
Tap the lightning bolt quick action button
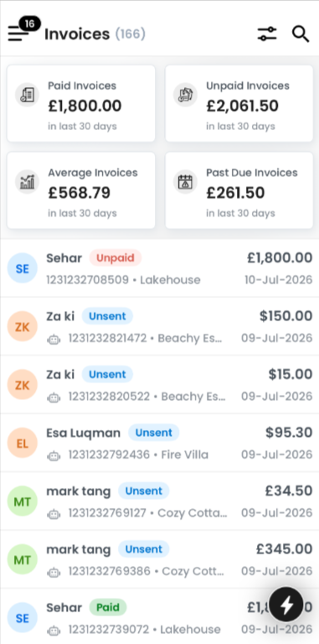(286, 604)
